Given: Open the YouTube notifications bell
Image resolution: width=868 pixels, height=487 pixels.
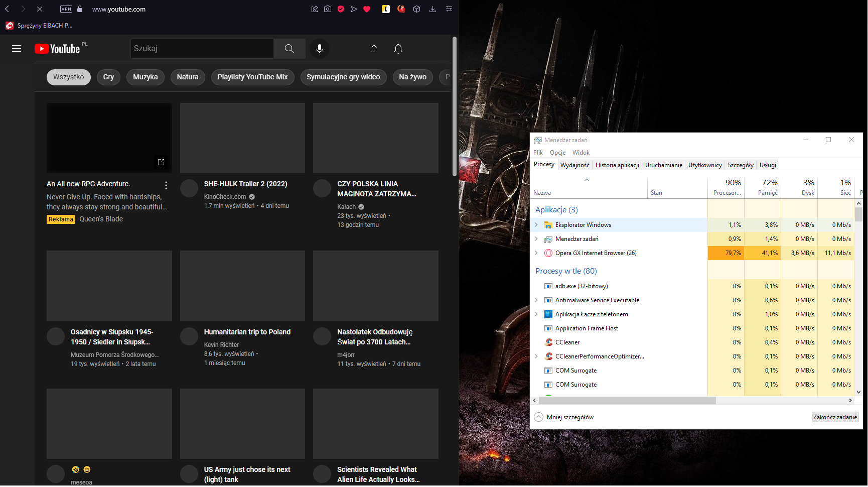Looking at the screenshot, I should point(398,49).
